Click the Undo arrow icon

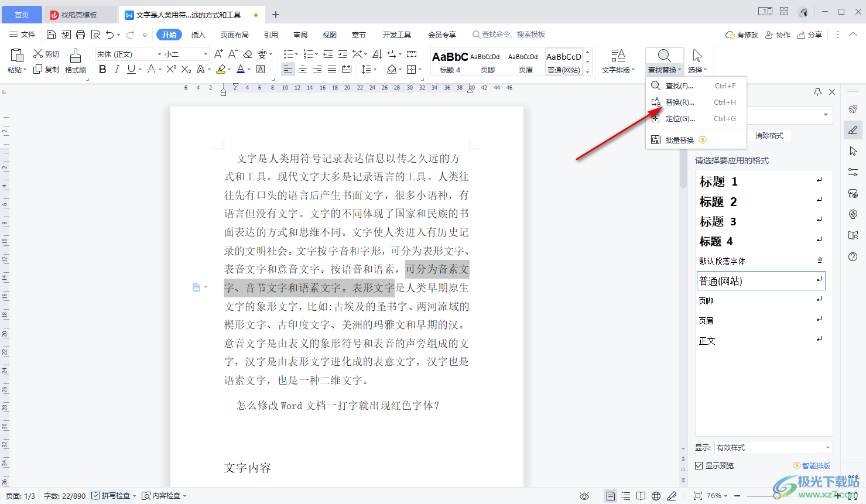(109, 35)
